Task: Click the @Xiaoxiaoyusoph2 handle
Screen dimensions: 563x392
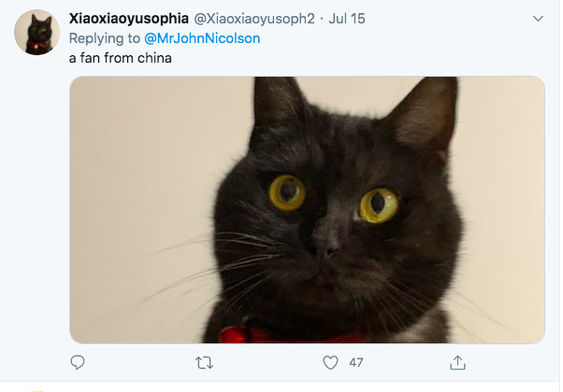Action: [254, 19]
